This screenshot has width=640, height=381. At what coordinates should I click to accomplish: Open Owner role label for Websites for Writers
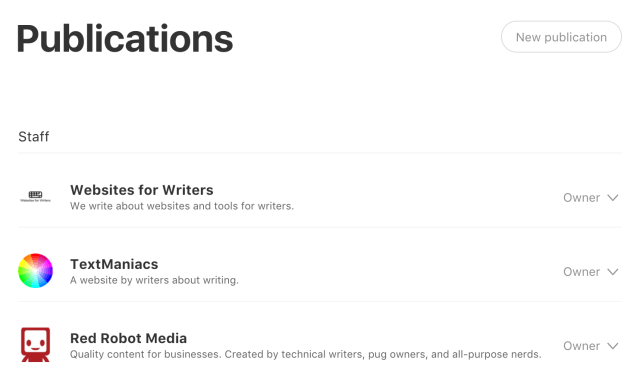pos(582,198)
